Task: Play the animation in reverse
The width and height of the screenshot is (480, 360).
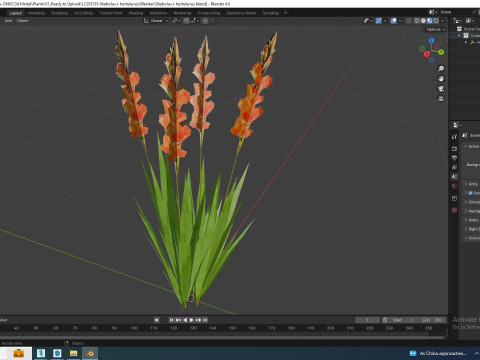Action: coord(185,320)
